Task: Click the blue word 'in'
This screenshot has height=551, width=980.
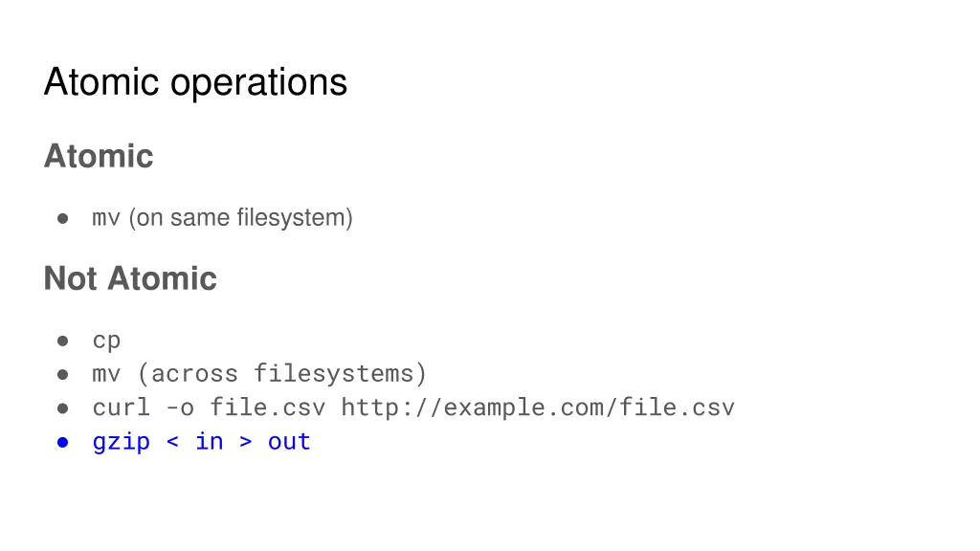Action: pyautogui.click(x=210, y=442)
